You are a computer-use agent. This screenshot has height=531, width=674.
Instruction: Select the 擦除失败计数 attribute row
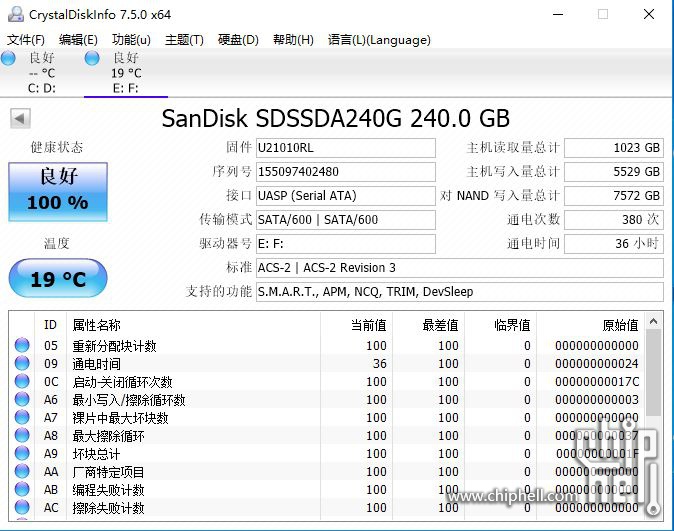click(x=328, y=508)
